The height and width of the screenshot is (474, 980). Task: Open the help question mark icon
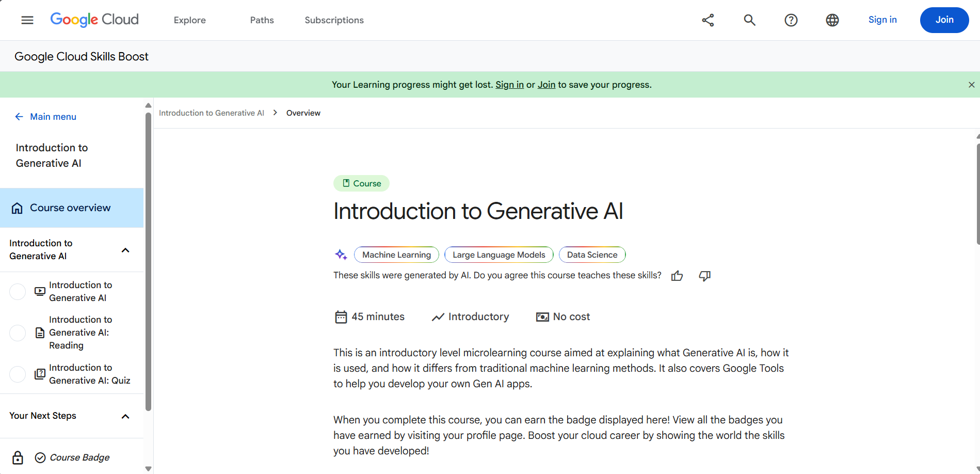(x=791, y=20)
